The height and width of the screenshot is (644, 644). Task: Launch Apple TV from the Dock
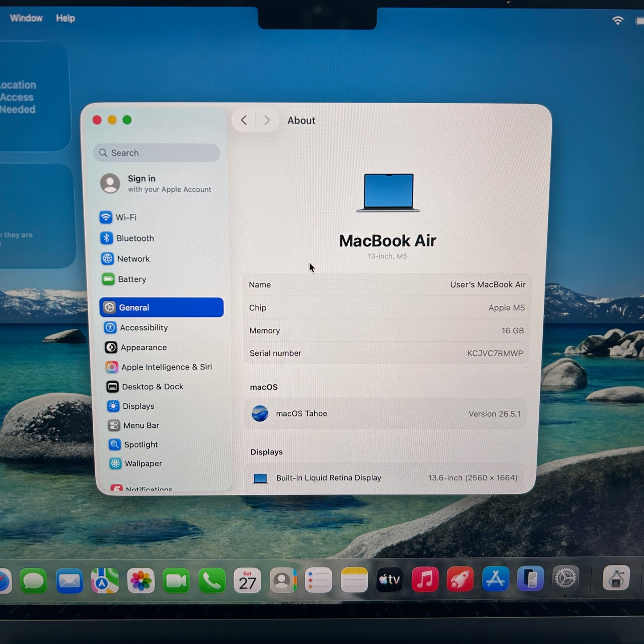pyautogui.click(x=390, y=579)
